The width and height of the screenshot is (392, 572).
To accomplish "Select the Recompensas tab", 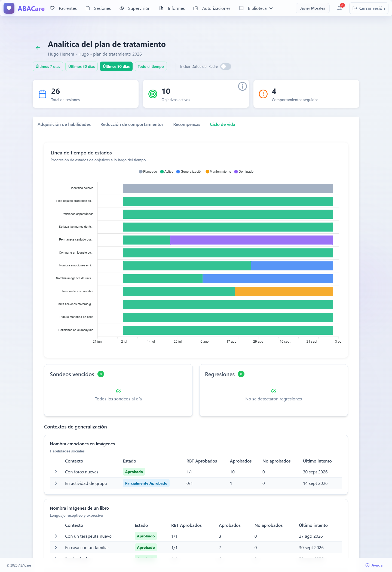I will (187, 124).
